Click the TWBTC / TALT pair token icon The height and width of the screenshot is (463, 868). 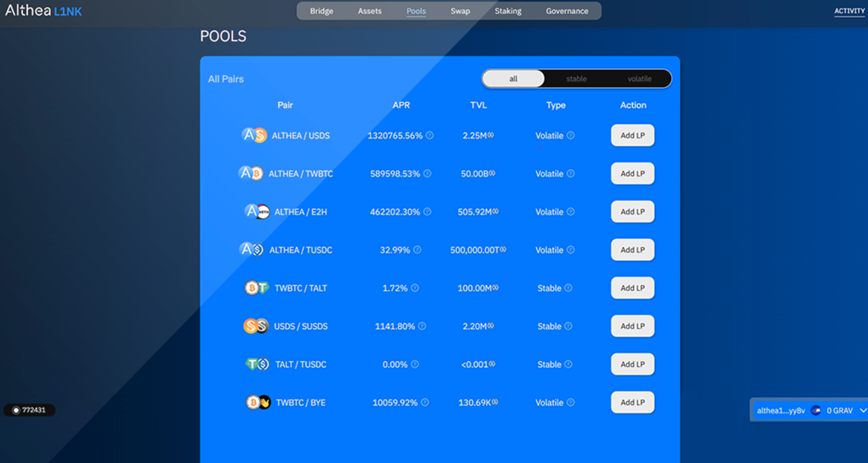coord(257,288)
